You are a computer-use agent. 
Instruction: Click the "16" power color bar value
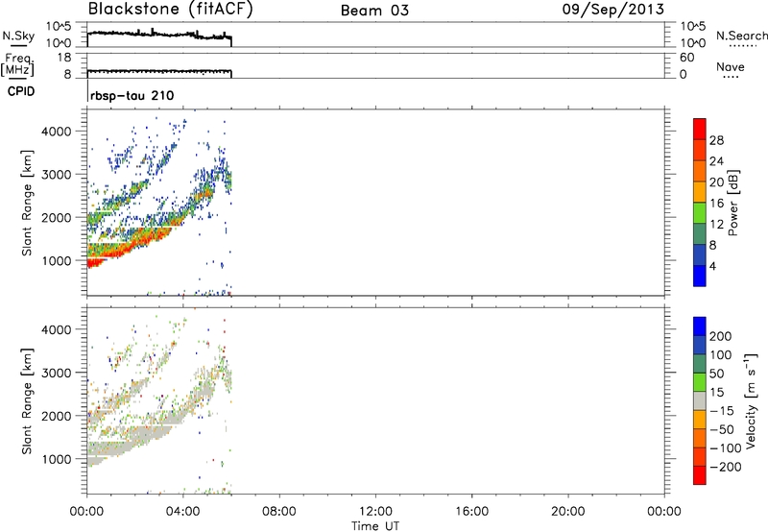[x=716, y=204]
